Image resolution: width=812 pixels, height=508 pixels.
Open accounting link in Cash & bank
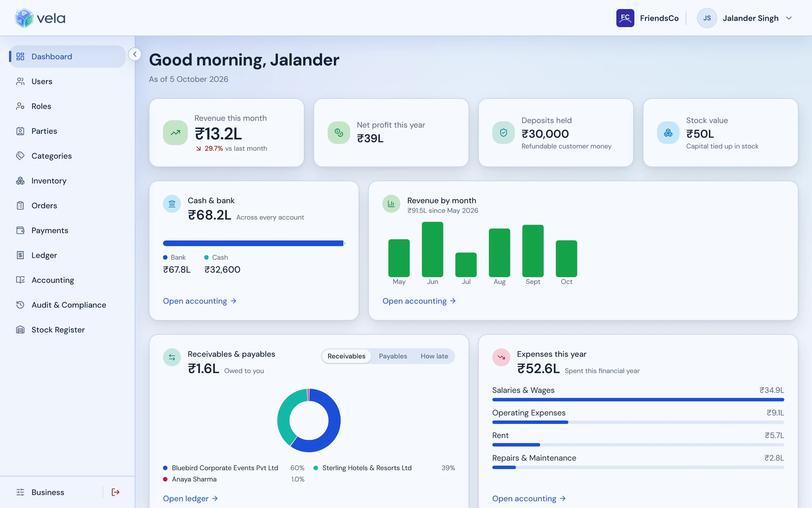200,301
